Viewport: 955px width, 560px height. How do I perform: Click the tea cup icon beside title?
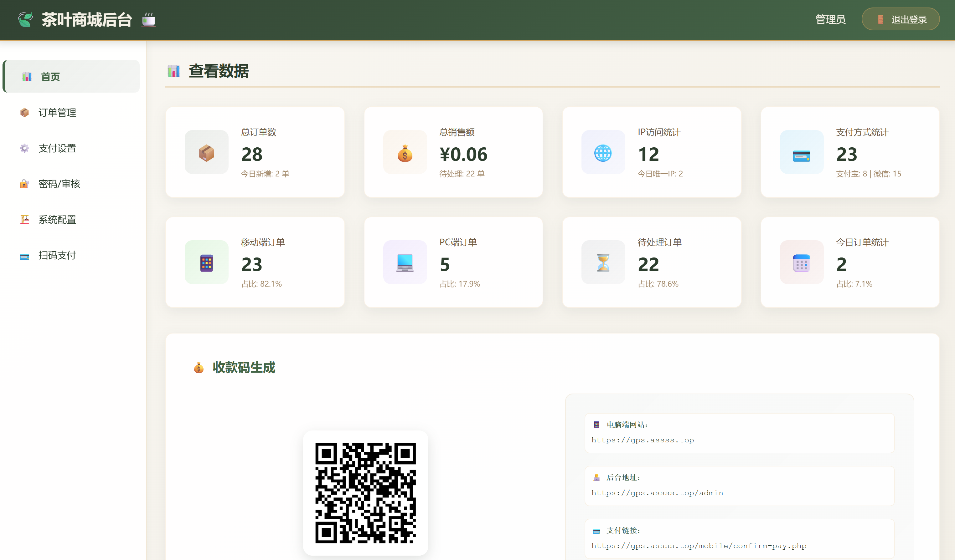click(148, 20)
